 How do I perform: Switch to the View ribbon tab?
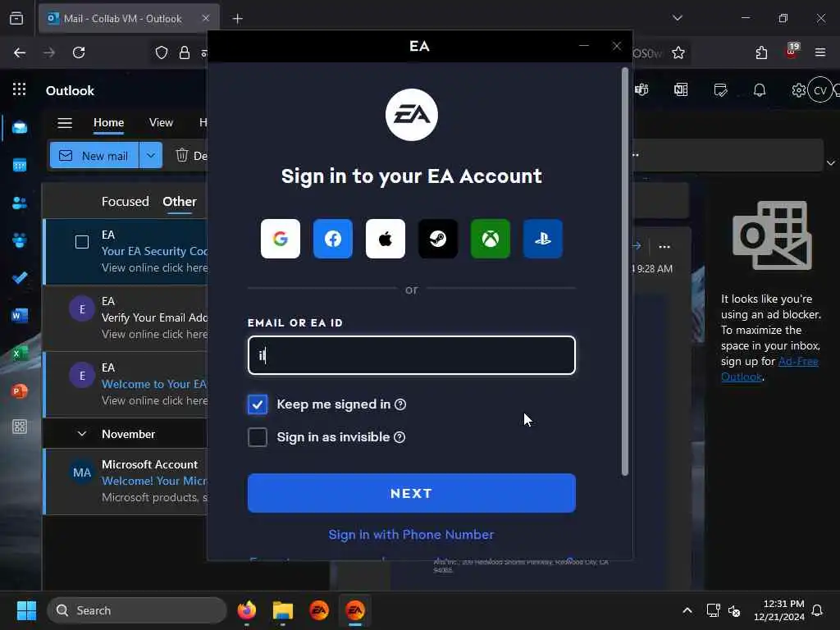tap(162, 123)
